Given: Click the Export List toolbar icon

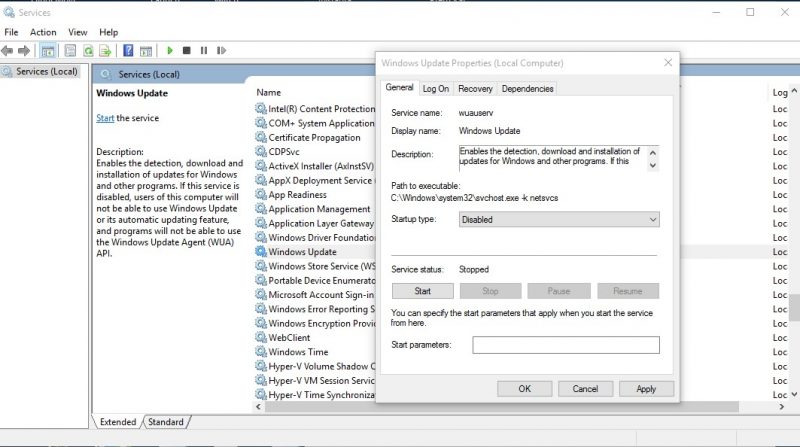Looking at the screenshot, I should pyautogui.click(x=105, y=51).
